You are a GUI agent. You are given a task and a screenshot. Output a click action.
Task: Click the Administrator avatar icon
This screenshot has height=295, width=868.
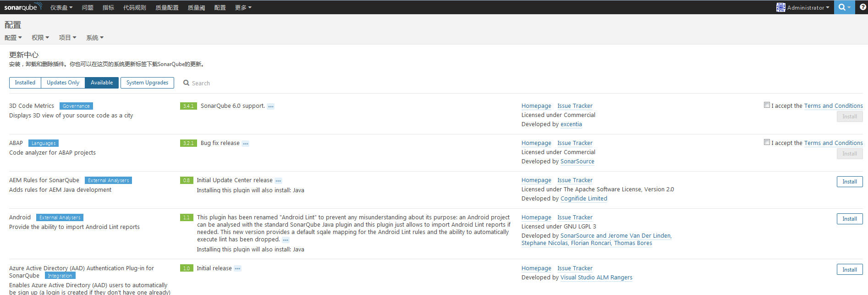point(780,7)
